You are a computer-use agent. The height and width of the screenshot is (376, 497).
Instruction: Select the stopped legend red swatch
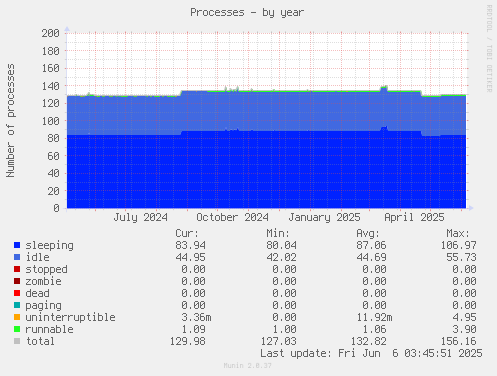click(17, 269)
